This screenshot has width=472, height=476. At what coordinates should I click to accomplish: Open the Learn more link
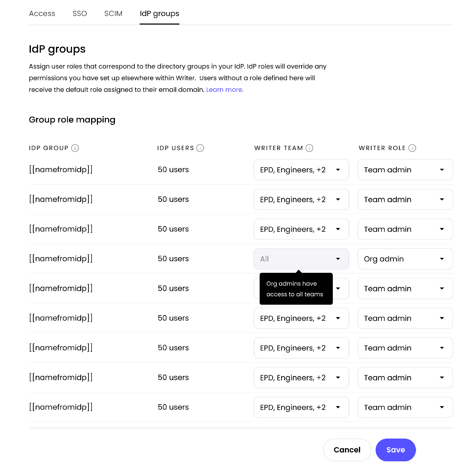pos(225,90)
